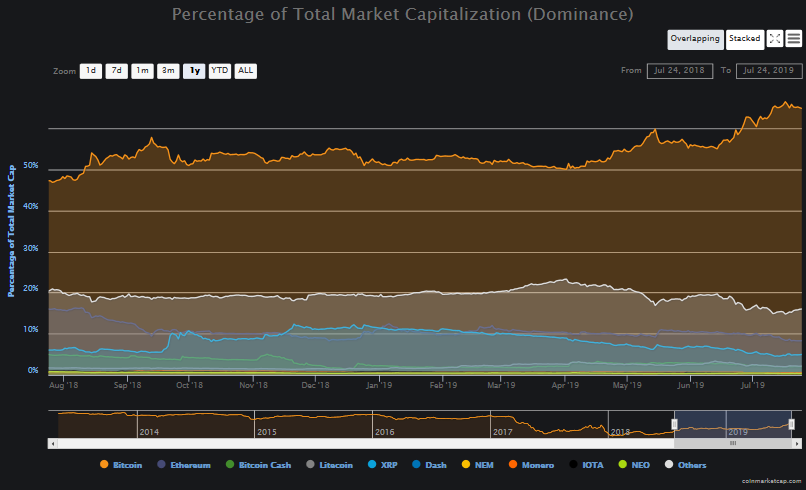Viewport: 806px width, 490px height.
Task: Select the YTD zoom button
Action: pyautogui.click(x=219, y=71)
